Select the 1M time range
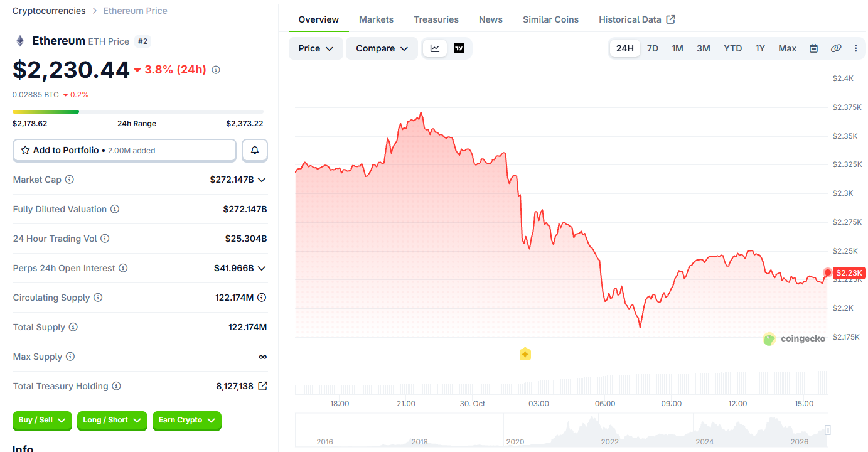Viewport: 868px width, 452px height. (x=678, y=48)
